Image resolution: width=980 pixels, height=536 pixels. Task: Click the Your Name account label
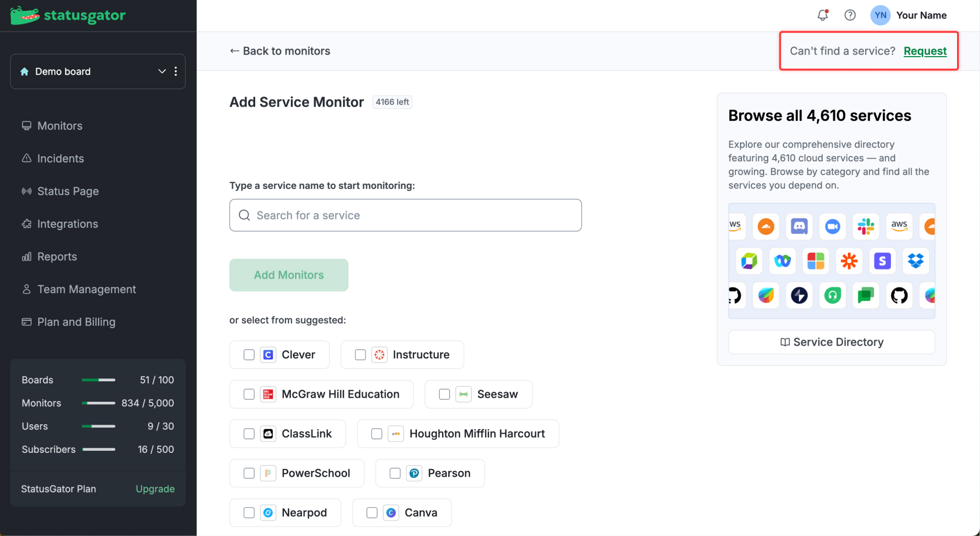pyautogui.click(x=921, y=15)
